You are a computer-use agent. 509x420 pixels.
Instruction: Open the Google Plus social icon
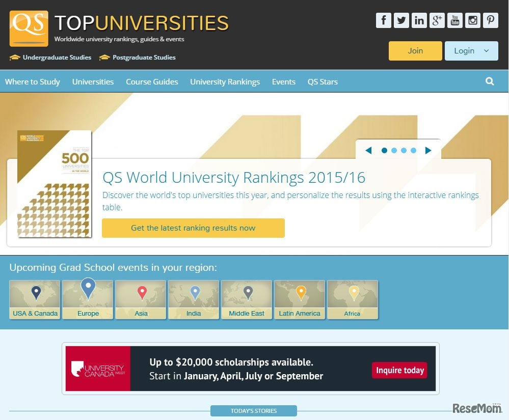tap(437, 20)
